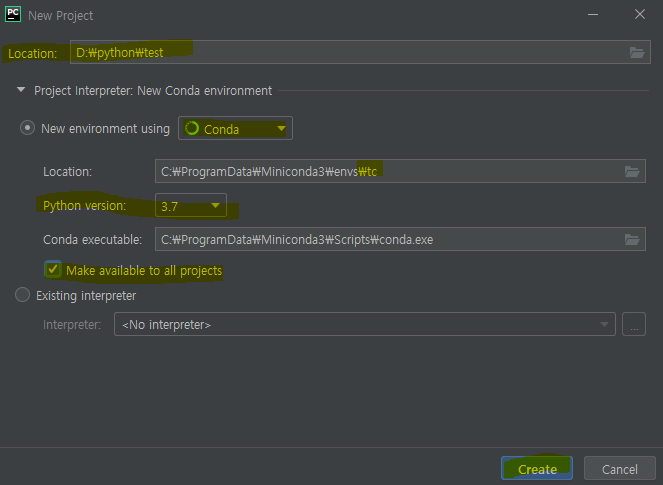The height and width of the screenshot is (485, 663).
Task: Click the Conda executable label
Action: click(x=93, y=240)
